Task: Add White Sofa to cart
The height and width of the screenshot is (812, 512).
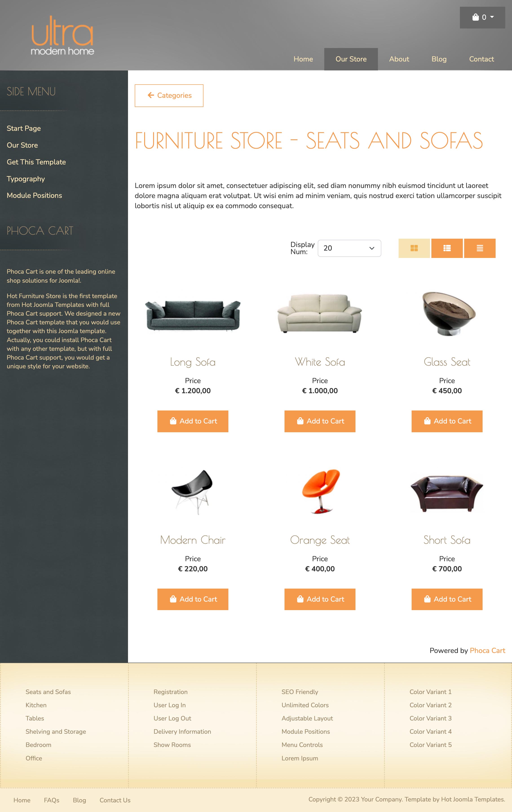Action: pos(320,421)
